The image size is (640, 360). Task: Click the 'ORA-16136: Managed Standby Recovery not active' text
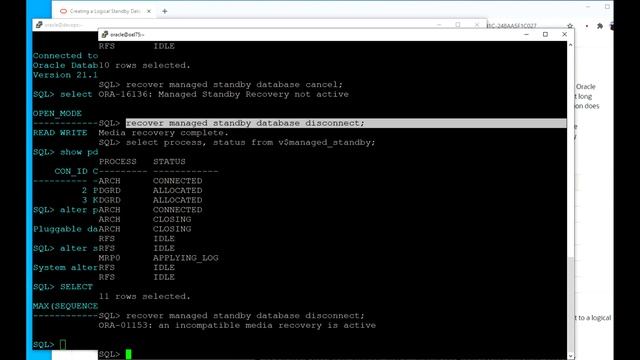click(224, 94)
